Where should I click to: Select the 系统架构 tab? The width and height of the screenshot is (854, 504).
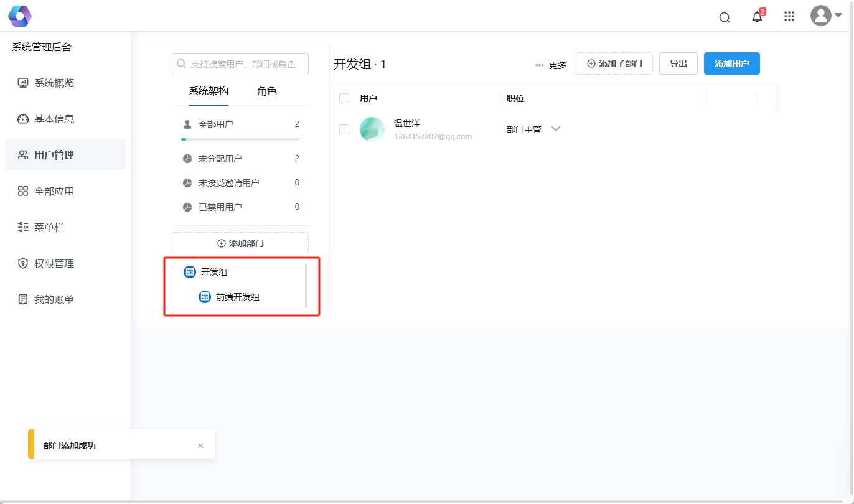pyautogui.click(x=207, y=91)
